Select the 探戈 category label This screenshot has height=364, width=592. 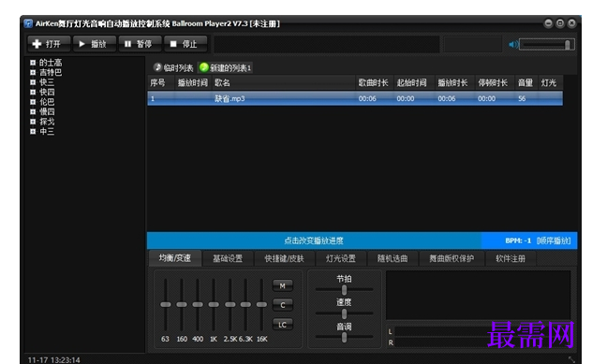point(47,122)
